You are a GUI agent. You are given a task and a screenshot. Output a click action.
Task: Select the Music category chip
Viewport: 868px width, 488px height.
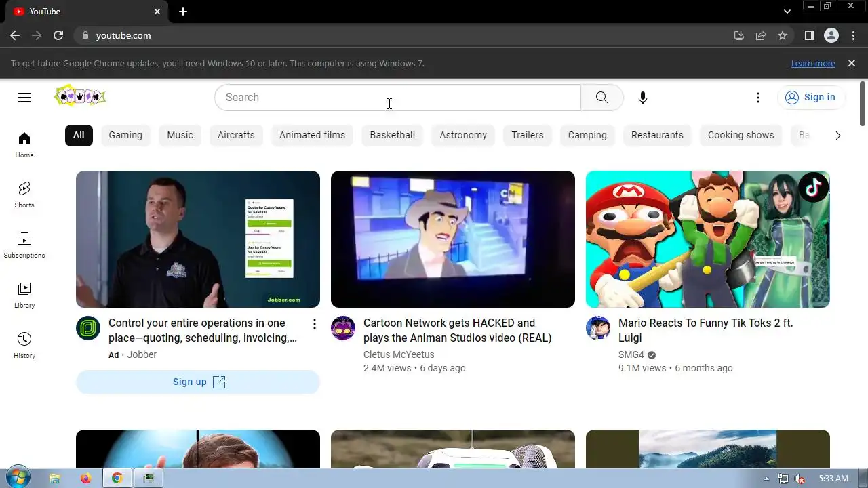click(x=180, y=135)
